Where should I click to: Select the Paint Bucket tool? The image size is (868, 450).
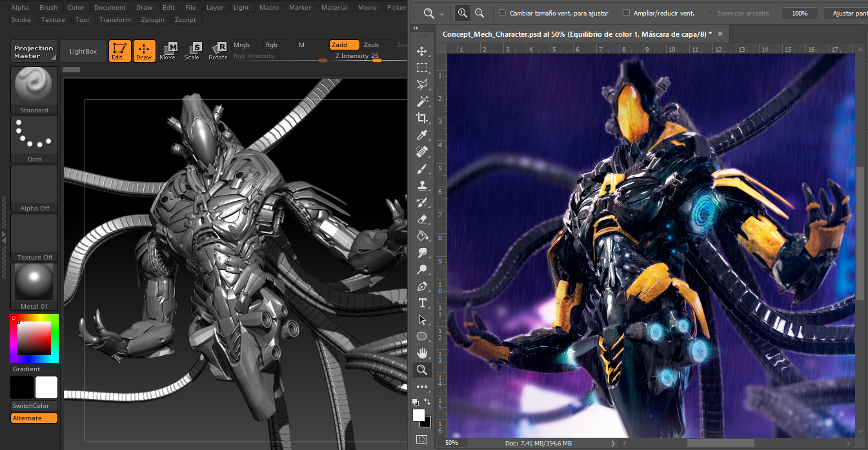click(422, 236)
